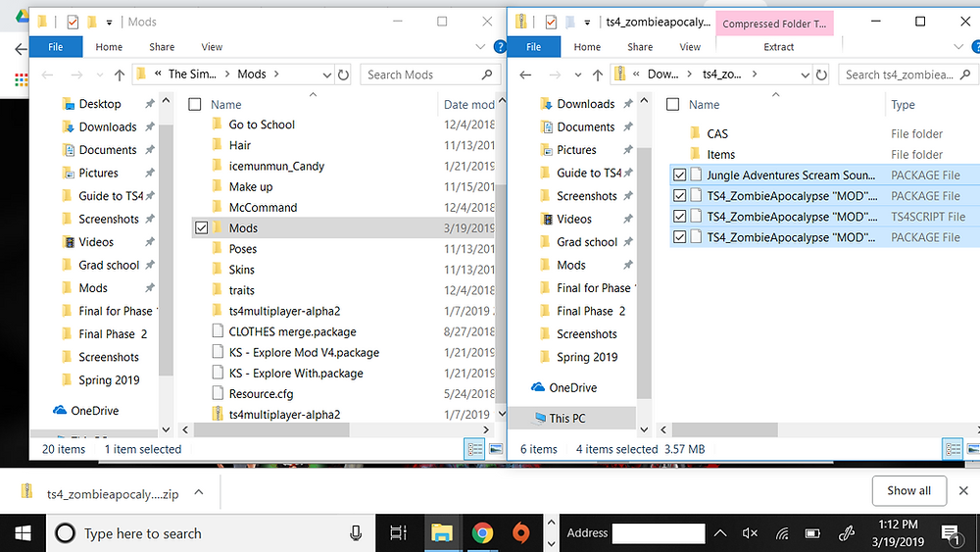Click help icon in Mods window ribbon
This screenshot has width=980, height=552.
pos(500,46)
